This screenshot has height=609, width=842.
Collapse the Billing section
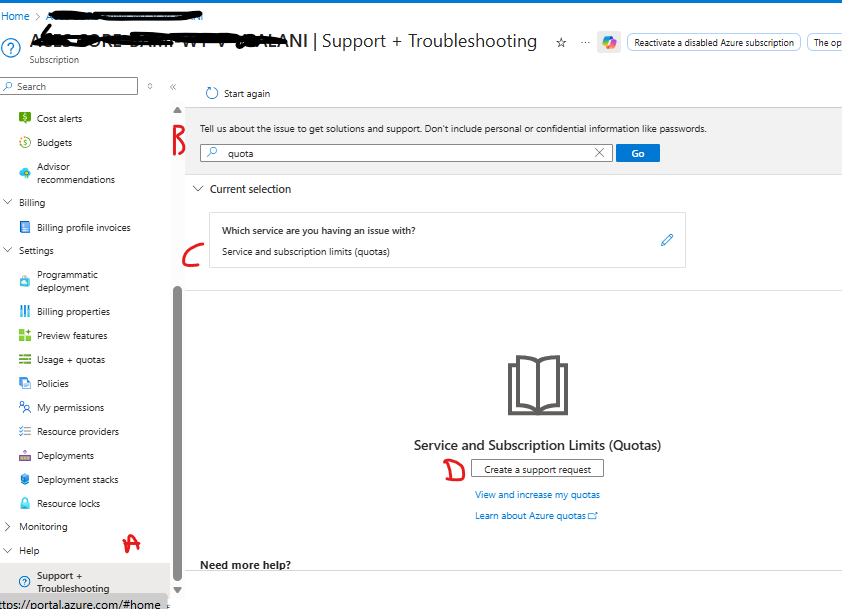pos(8,202)
